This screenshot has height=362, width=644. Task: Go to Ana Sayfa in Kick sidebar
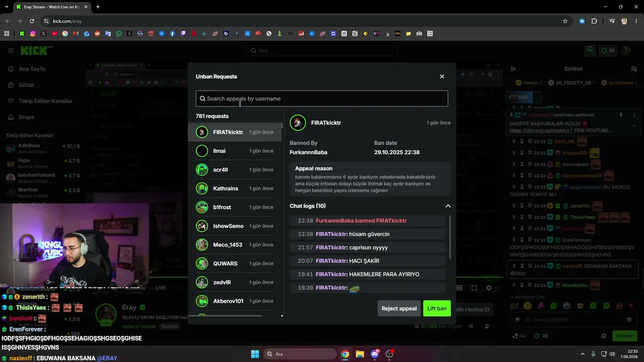(32, 69)
